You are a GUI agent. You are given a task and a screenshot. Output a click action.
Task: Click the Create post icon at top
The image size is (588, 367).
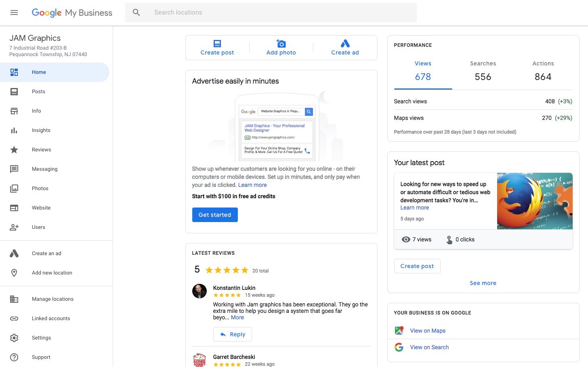(x=217, y=44)
